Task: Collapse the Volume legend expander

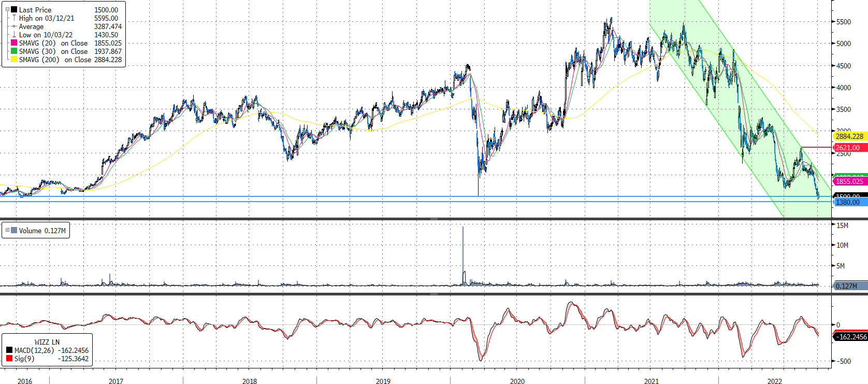Action: 7,230
